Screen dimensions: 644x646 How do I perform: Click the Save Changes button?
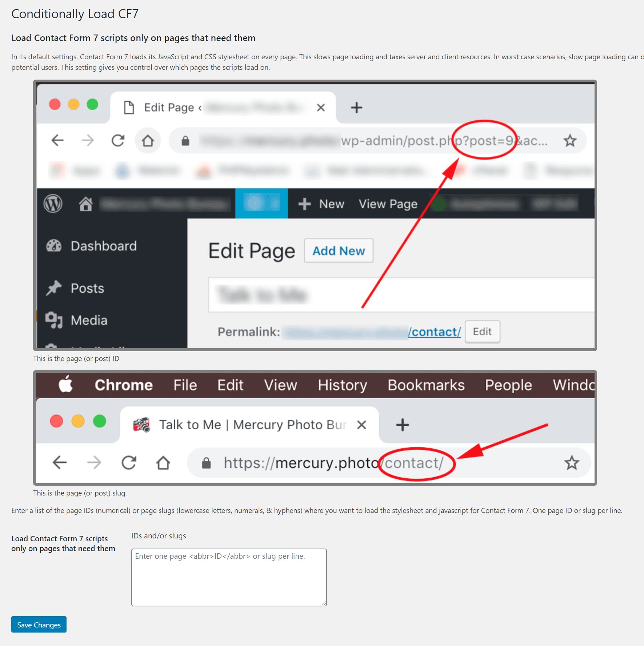point(39,625)
